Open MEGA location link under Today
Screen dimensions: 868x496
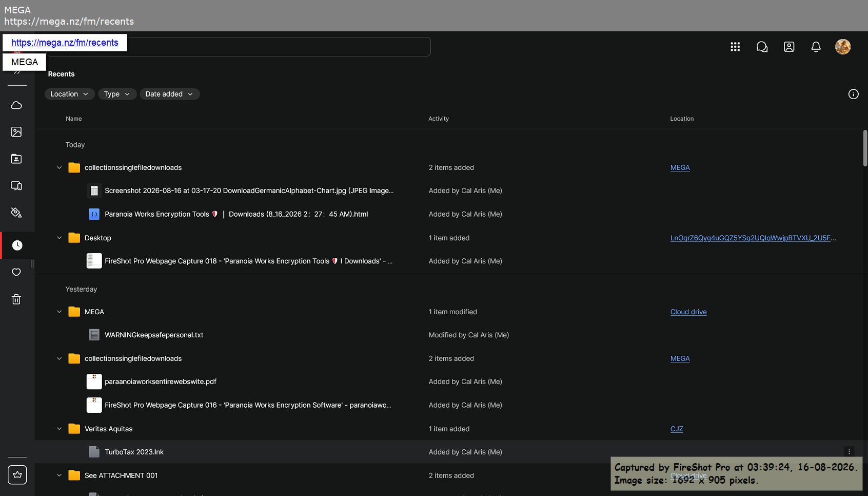(680, 167)
